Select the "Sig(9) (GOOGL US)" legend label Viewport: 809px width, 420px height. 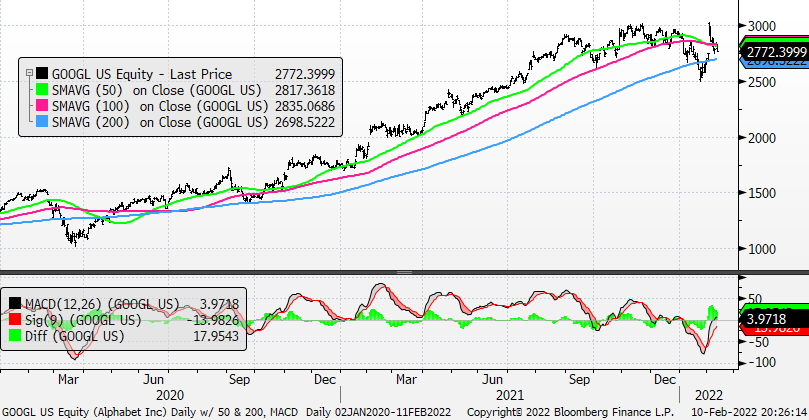83,320
